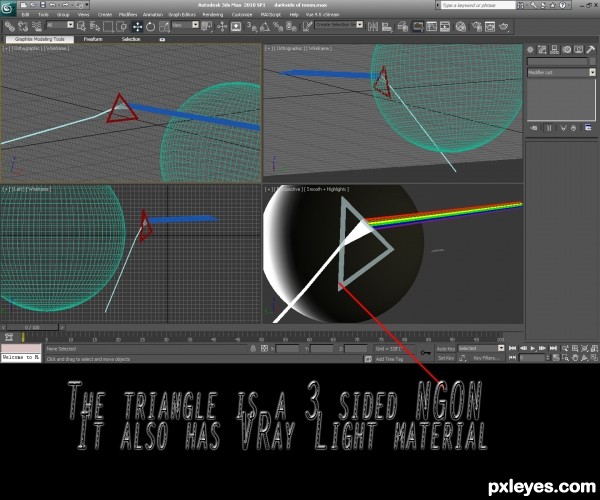This screenshot has width=600, height=500.
Task: Toggle 3D Snaps
Action: (x=251, y=26)
